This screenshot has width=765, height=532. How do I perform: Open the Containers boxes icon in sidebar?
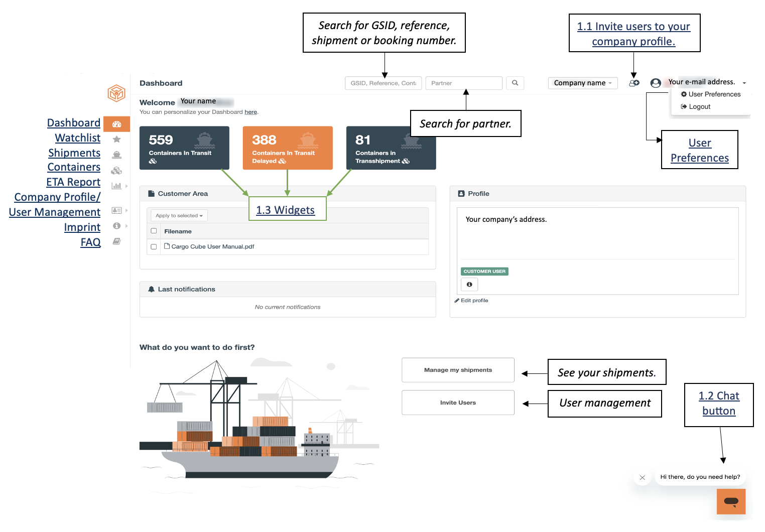(116, 171)
